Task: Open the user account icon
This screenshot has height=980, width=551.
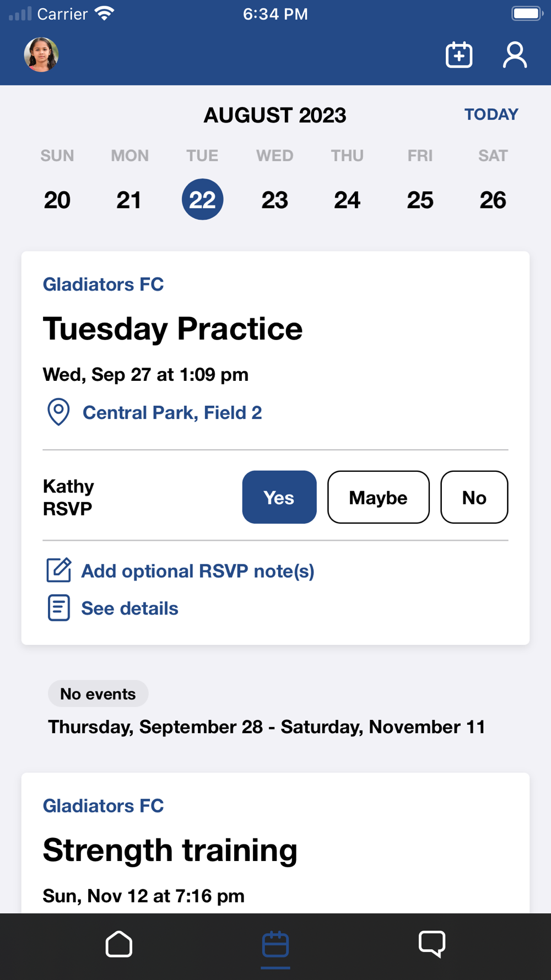Action: 515,55
